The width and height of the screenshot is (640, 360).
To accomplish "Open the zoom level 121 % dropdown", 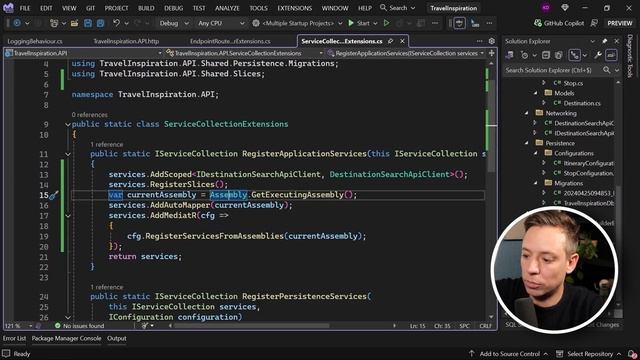I will click(x=30, y=326).
